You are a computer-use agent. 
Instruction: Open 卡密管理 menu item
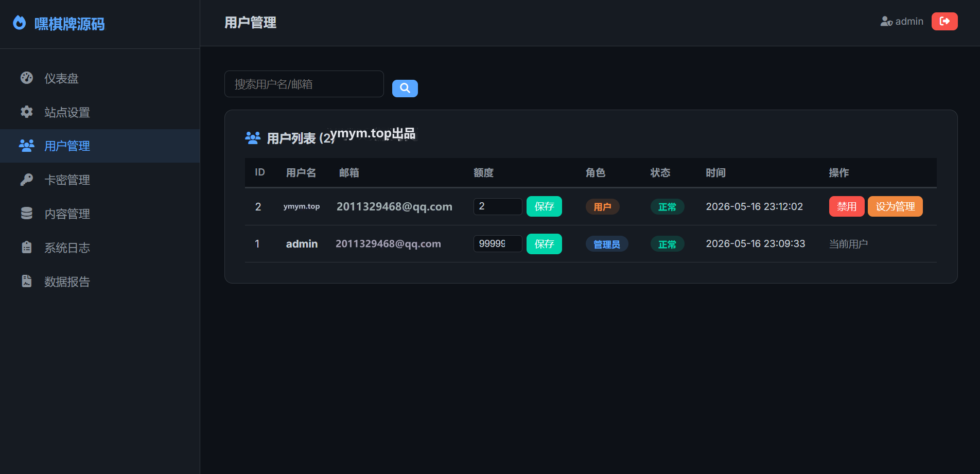coord(100,180)
